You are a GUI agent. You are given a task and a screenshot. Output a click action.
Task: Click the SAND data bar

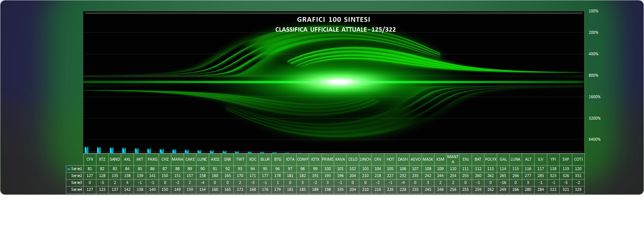click(112, 150)
